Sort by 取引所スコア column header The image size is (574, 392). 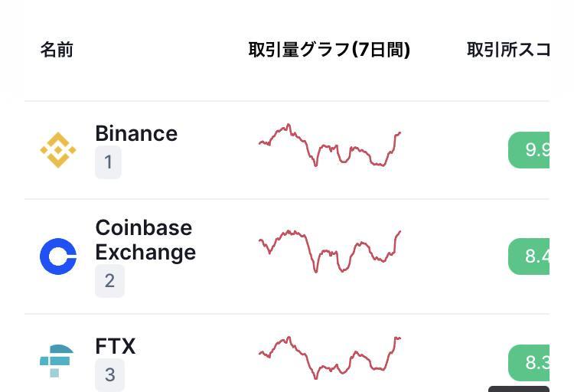point(508,50)
